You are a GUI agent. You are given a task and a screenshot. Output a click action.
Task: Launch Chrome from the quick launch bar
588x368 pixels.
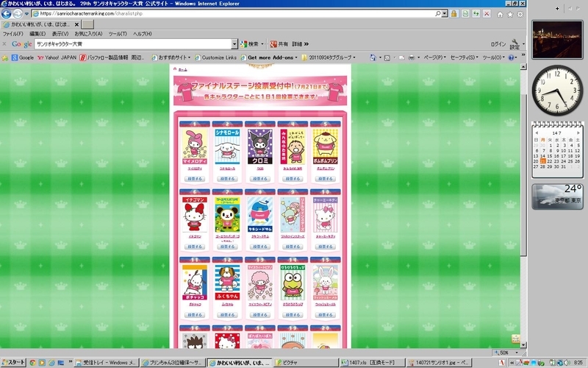tap(32, 363)
